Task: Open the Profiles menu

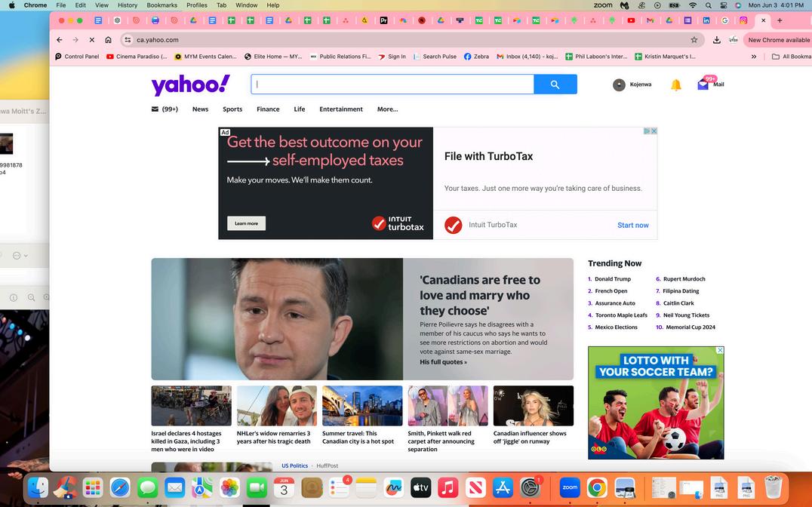Action: pos(197,5)
